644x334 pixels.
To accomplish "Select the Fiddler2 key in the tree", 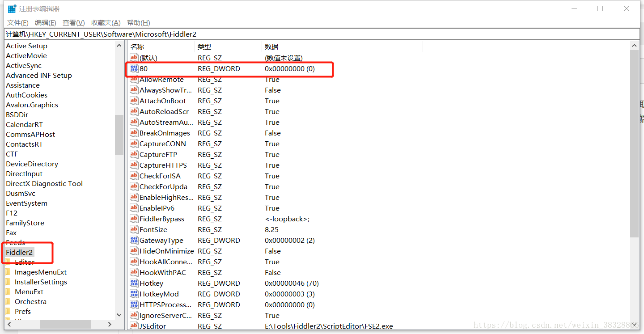I will click(19, 252).
